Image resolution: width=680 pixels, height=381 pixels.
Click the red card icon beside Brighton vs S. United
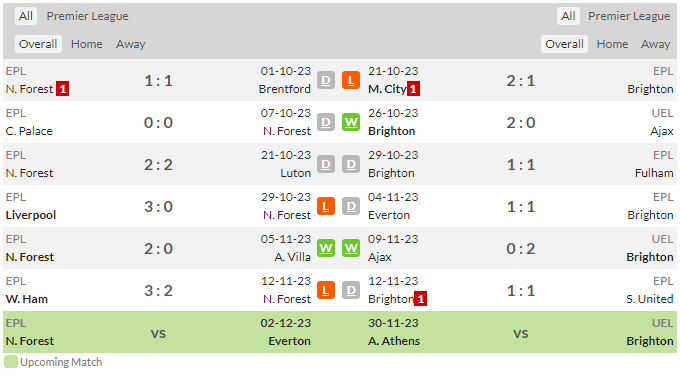(x=420, y=299)
